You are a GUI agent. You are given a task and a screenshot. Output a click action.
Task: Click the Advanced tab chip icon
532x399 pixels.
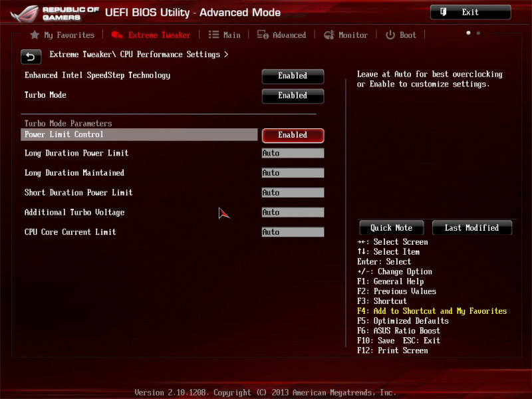coord(263,35)
